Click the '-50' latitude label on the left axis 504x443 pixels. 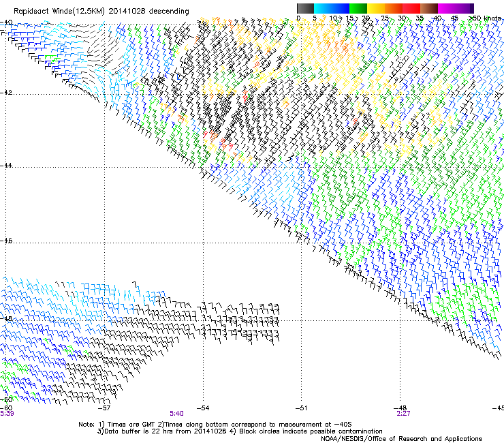[x=6, y=399]
